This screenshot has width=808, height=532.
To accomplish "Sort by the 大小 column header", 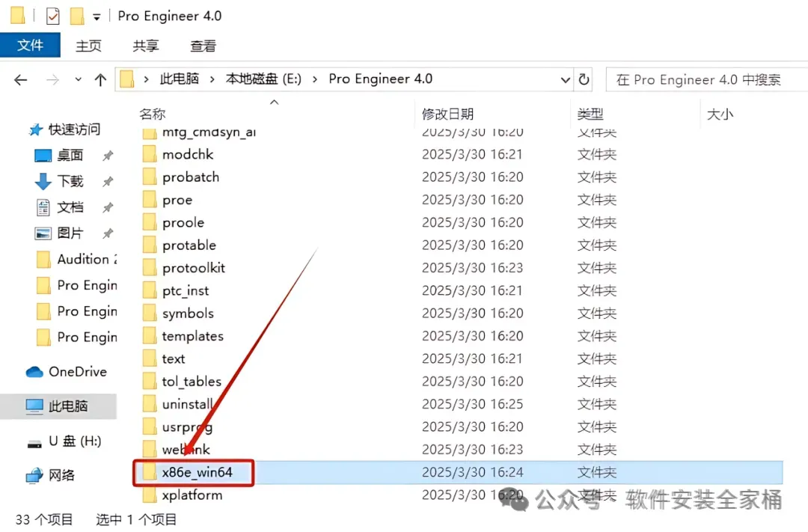I will tap(720, 114).
